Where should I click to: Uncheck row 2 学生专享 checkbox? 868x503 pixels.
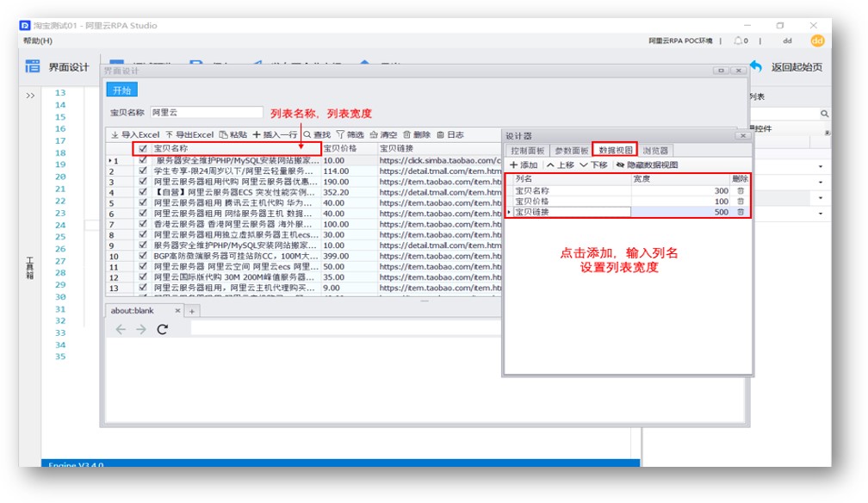(x=143, y=171)
